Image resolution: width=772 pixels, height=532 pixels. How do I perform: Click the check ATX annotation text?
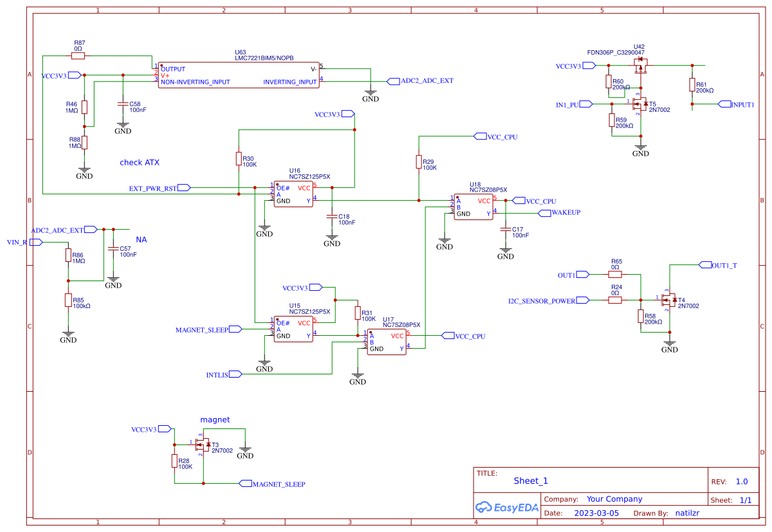coord(140,162)
